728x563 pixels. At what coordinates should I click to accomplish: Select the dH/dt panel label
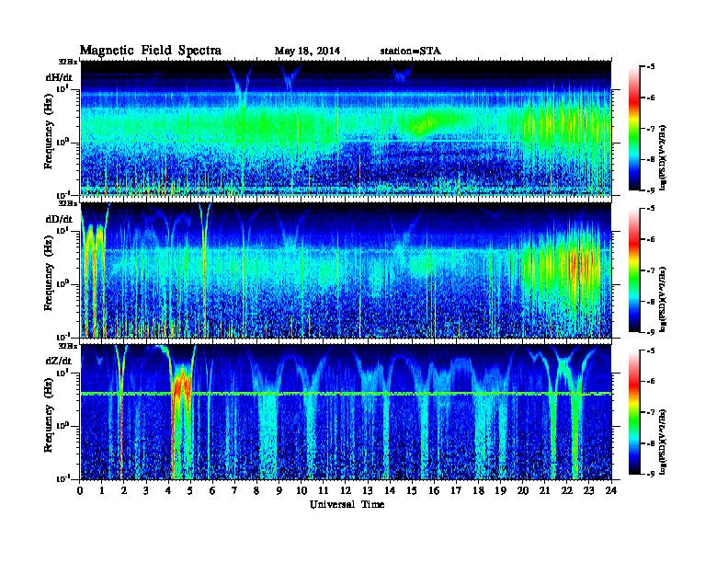tap(59, 77)
